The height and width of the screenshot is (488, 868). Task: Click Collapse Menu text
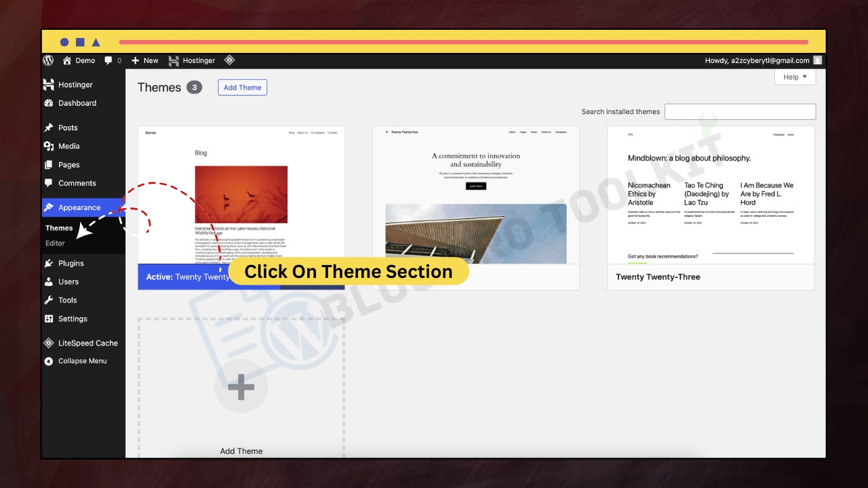[x=83, y=361]
